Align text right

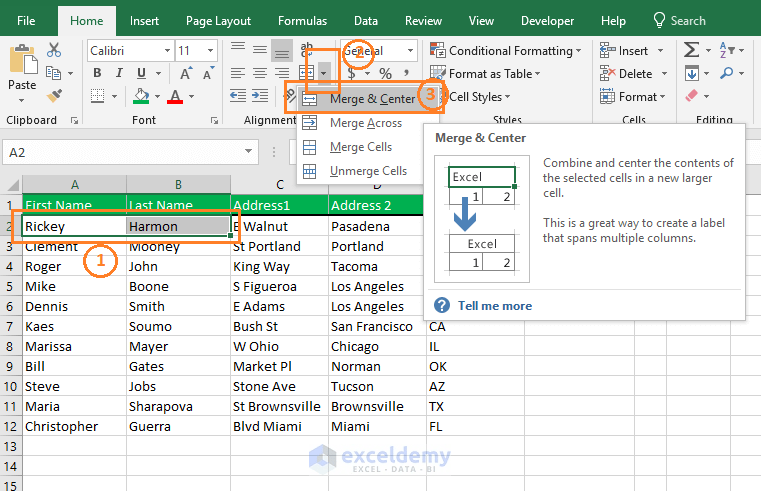click(281, 73)
